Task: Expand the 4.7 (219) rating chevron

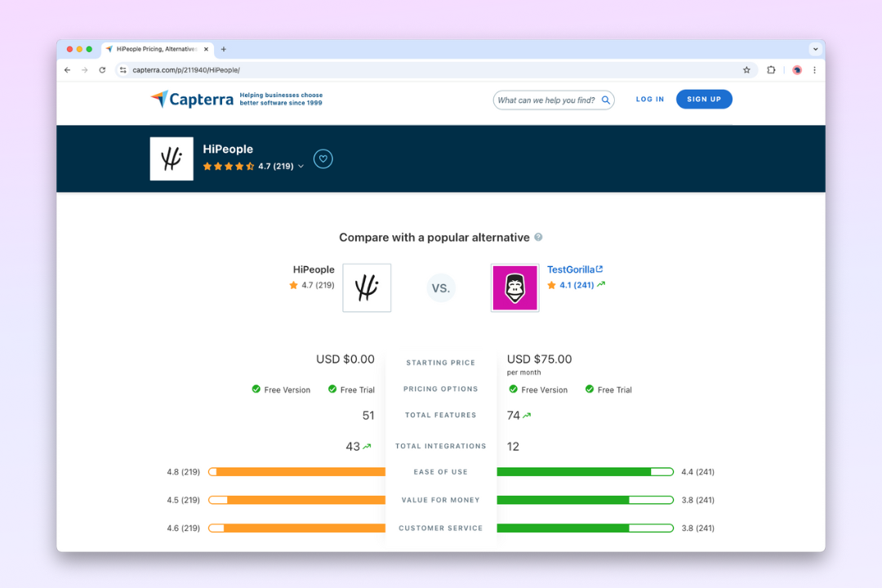Action: click(x=301, y=167)
